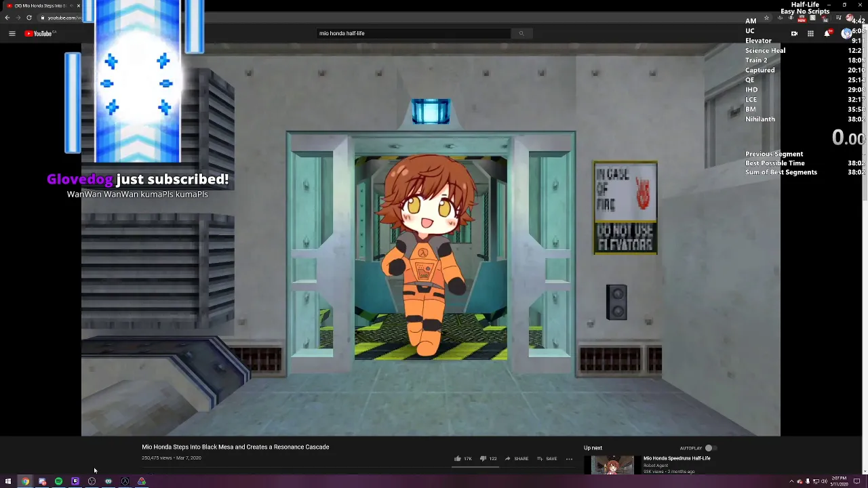This screenshot has width=868, height=488.
Task: Click the 'Mio Honda Speedruns Half-Life' title link
Action: click(677, 458)
